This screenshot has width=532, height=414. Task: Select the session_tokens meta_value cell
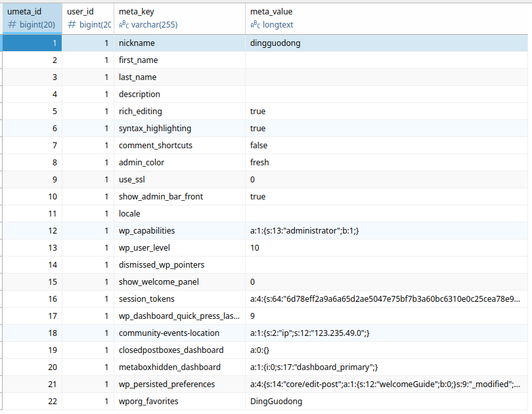388,299
